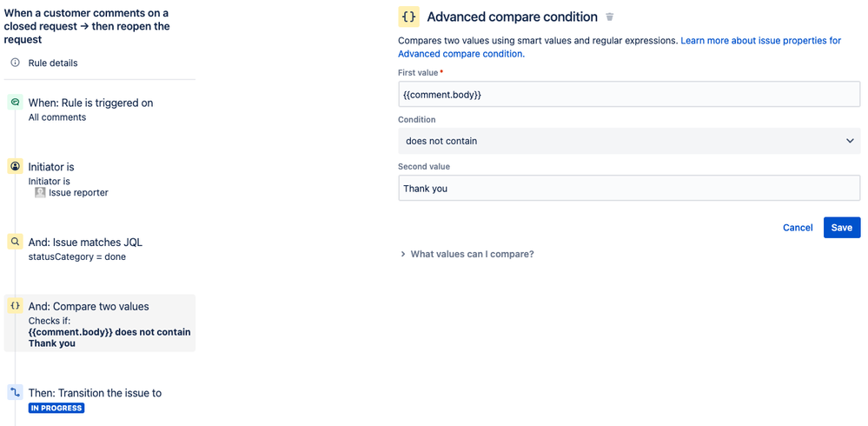
Task: Click the Second value field with Thank you
Action: pyautogui.click(x=629, y=188)
